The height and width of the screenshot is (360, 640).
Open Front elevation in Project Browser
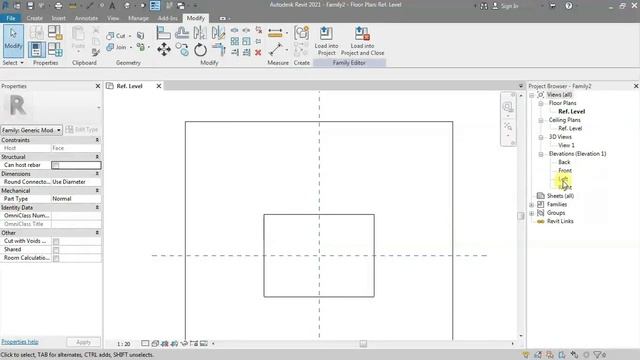click(565, 171)
